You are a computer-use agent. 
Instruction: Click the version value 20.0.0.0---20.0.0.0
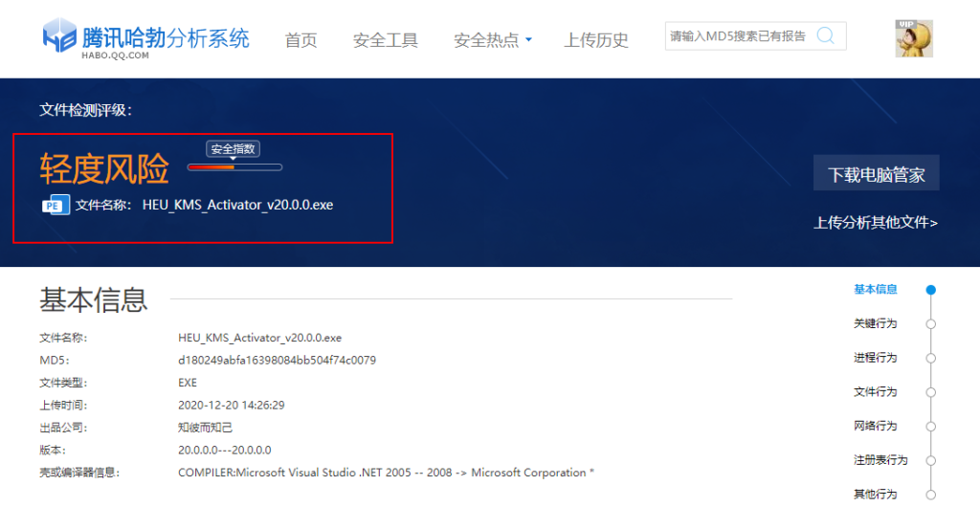(x=224, y=451)
